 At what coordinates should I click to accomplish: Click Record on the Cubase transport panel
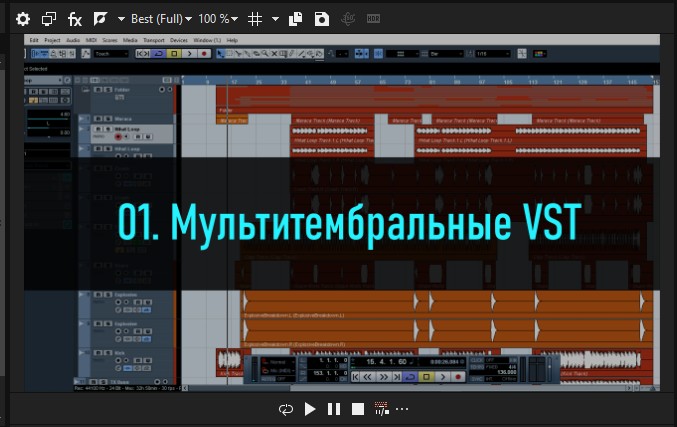(x=458, y=377)
